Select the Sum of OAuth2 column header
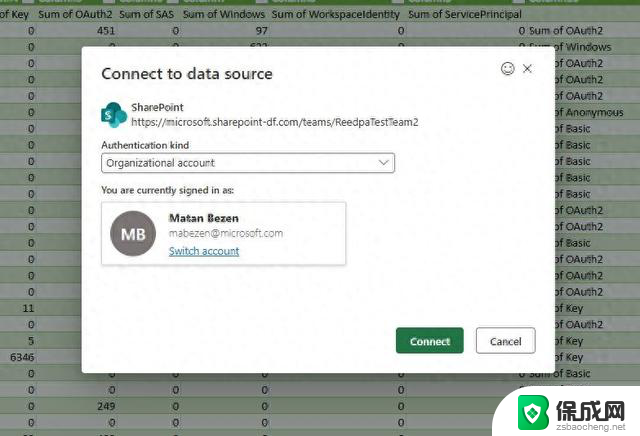Image resolution: width=640 pixels, height=436 pixels. click(75, 14)
